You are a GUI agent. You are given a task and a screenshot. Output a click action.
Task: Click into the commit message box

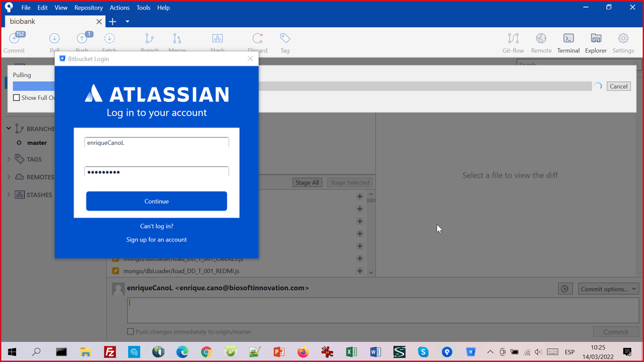coord(382,310)
